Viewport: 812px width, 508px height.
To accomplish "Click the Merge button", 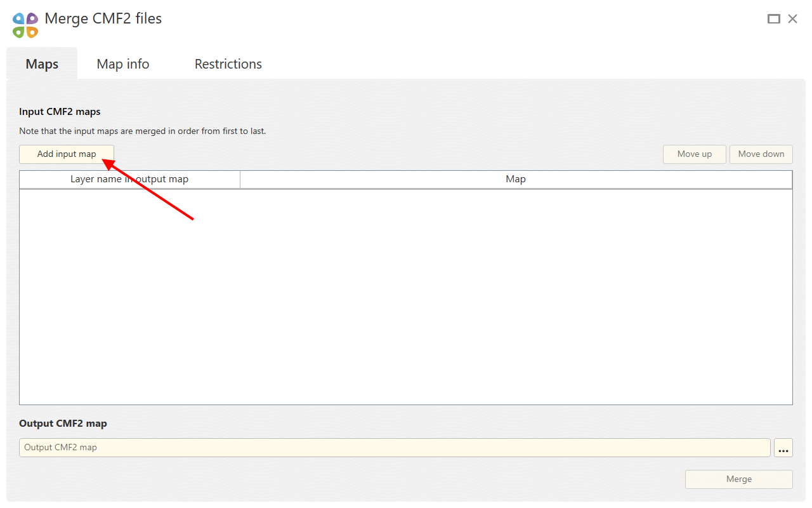I will point(739,479).
